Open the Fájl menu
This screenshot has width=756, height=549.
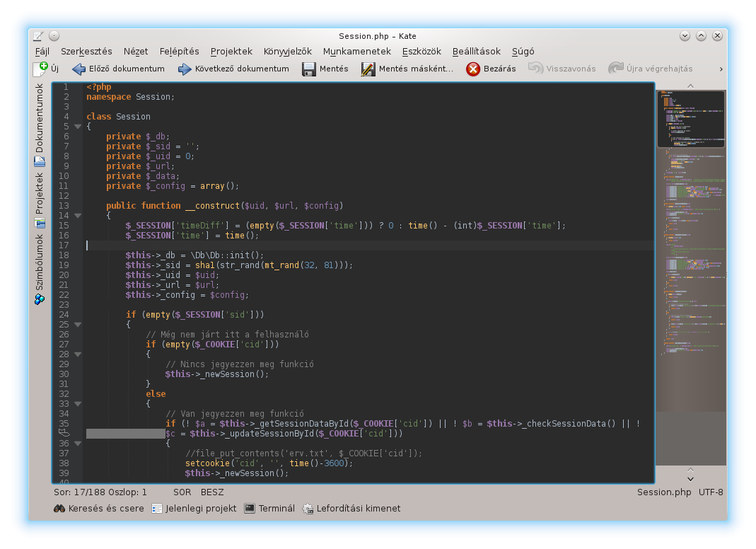42,51
